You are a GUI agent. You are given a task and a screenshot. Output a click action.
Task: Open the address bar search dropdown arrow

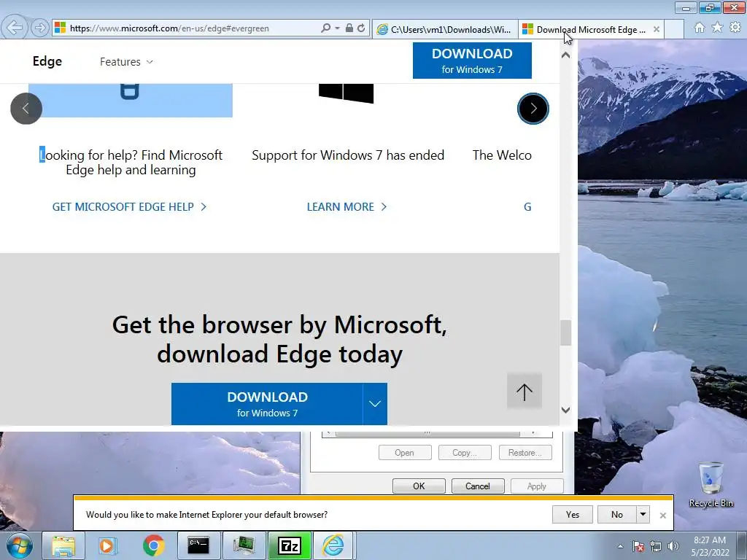point(337,28)
